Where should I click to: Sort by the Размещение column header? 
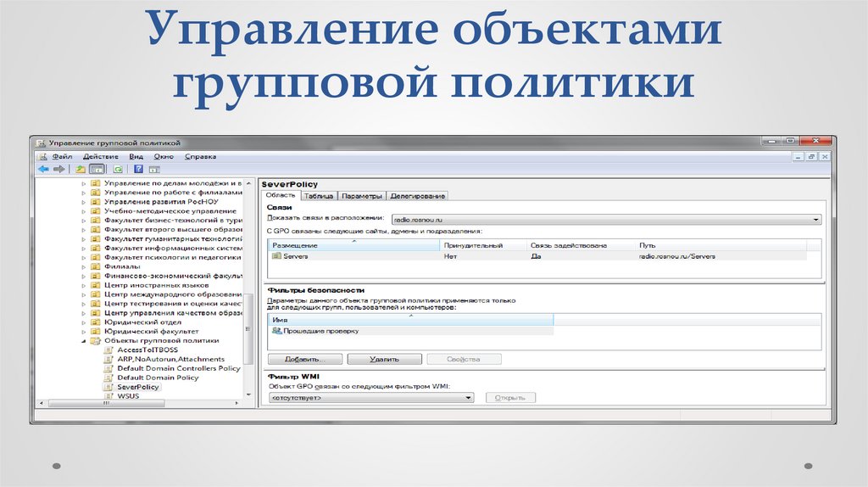click(x=353, y=245)
